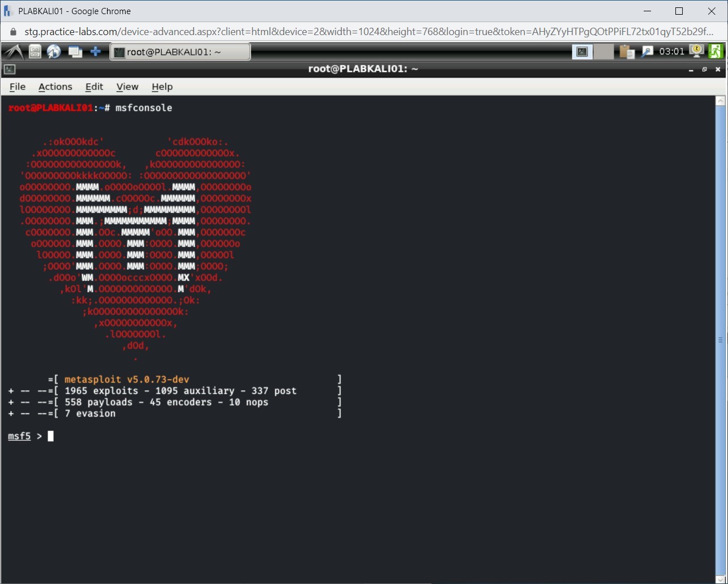This screenshot has width=728, height=584.
Task: Open the magnifier tool icon in the tray
Action: click(x=646, y=51)
